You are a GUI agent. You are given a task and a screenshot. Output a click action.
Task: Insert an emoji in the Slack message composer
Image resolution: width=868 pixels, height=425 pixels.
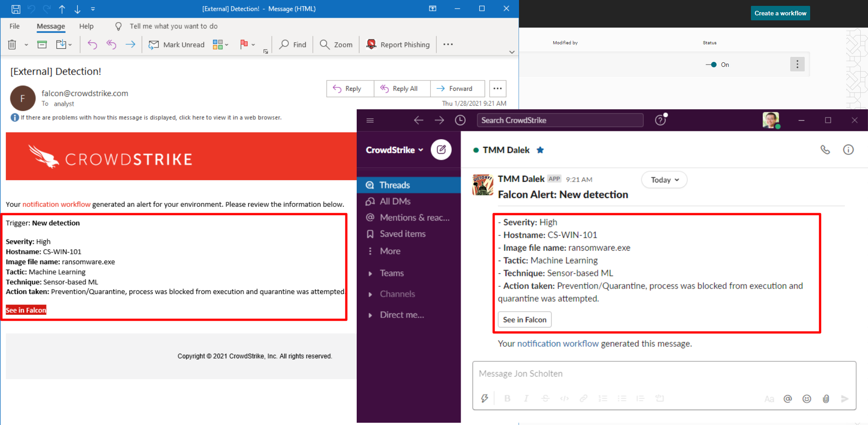click(x=807, y=399)
